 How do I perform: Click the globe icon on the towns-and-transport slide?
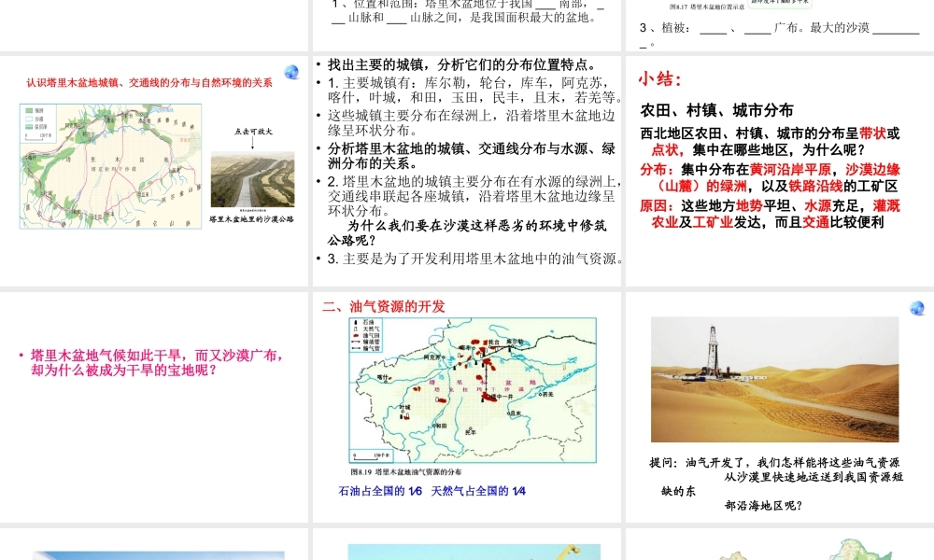[x=291, y=72]
